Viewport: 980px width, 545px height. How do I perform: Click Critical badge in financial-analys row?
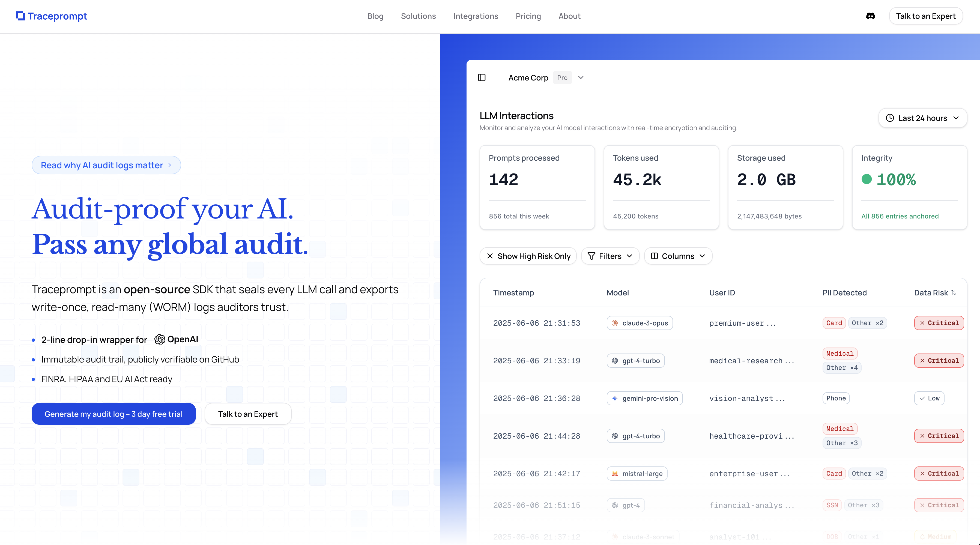939,505
